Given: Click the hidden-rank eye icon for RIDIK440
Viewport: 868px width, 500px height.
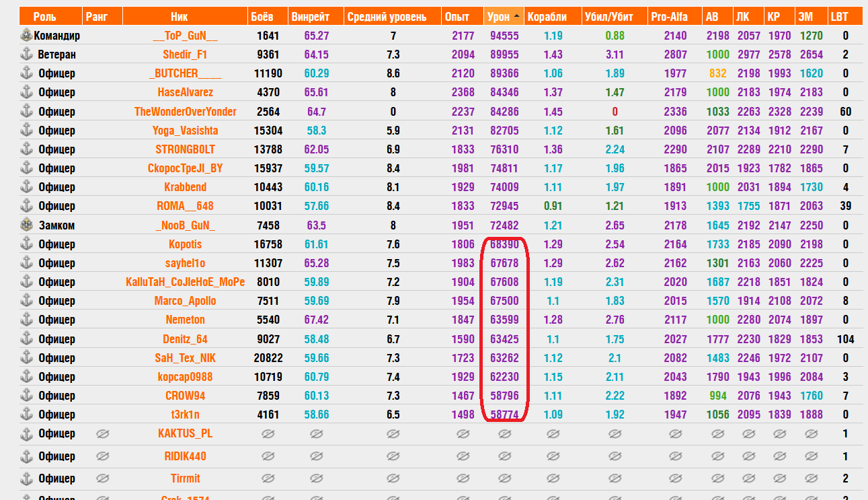Looking at the screenshot, I should [102, 456].
